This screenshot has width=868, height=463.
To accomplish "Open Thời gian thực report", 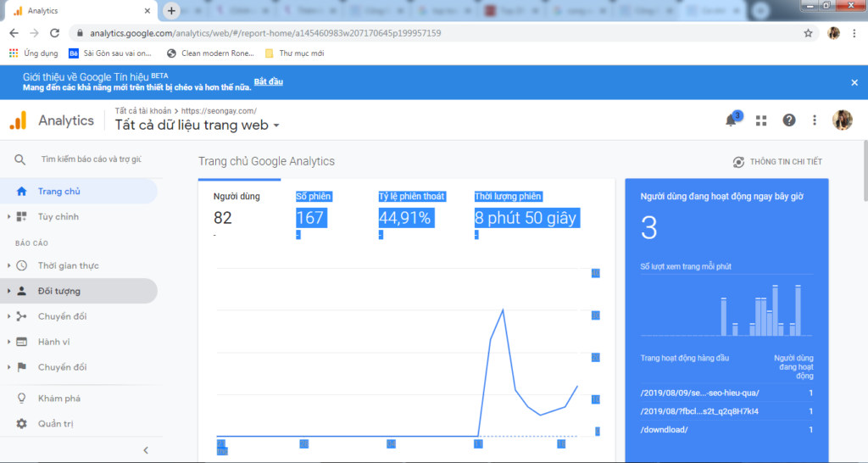I will click(x=68, y=265).
